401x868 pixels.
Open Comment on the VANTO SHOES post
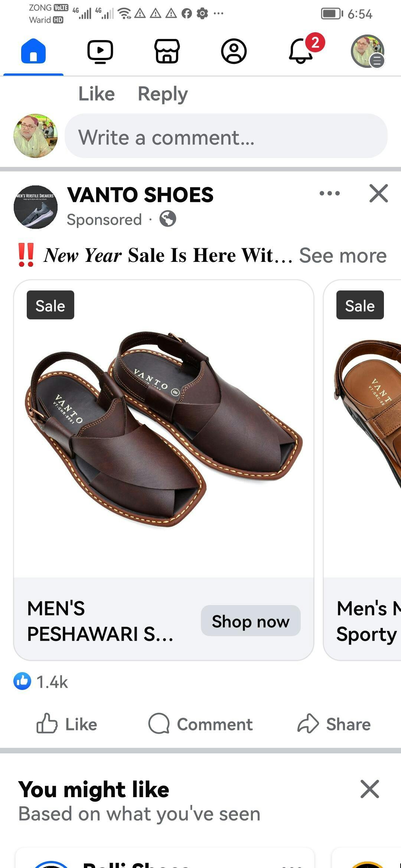[200, 724]
